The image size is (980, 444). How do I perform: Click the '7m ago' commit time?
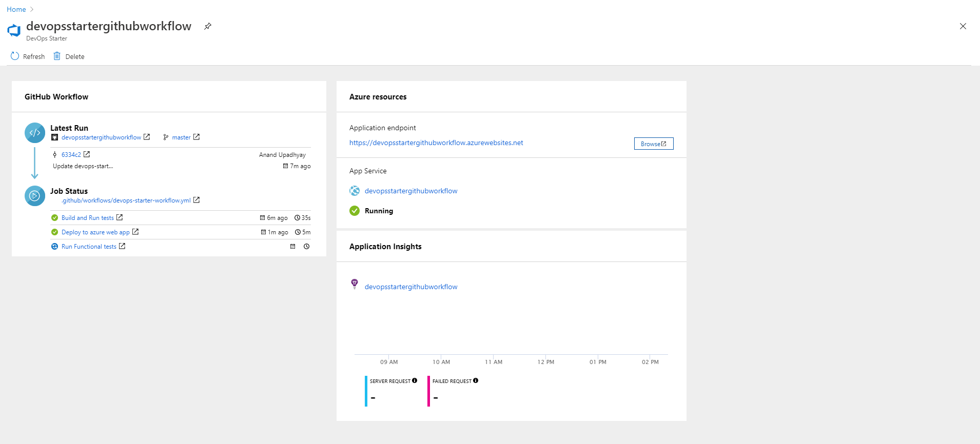point(300,166)
